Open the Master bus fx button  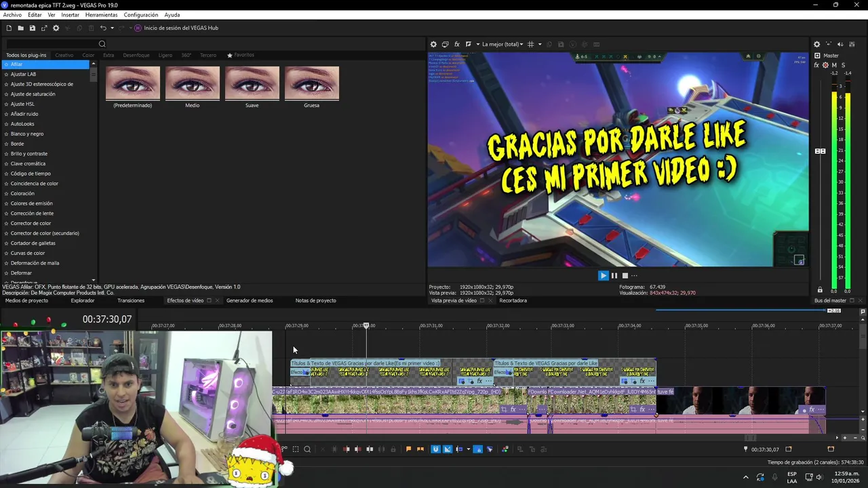tap(816, 65)
